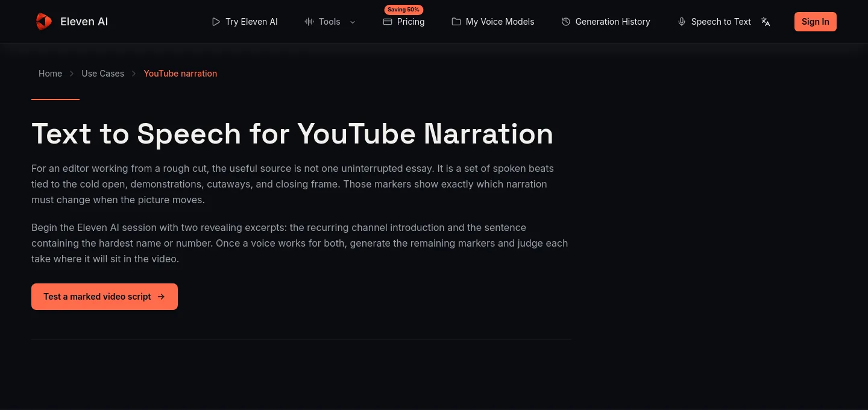This screenshot has height=410, width=868.
Task: Click the card icon beside Pricing
Action: click(x=388, y=22)
